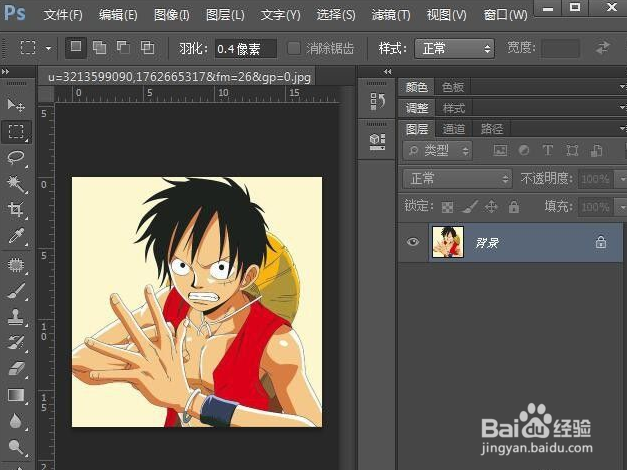Image resolution: width=627 pixels, height=470 pixels.
Task: Open the 选择(S) menu
Action: 336,15
